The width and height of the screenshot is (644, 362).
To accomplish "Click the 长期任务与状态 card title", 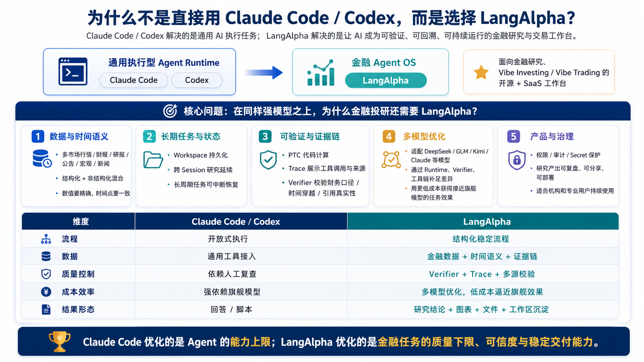I will point(191,137).
